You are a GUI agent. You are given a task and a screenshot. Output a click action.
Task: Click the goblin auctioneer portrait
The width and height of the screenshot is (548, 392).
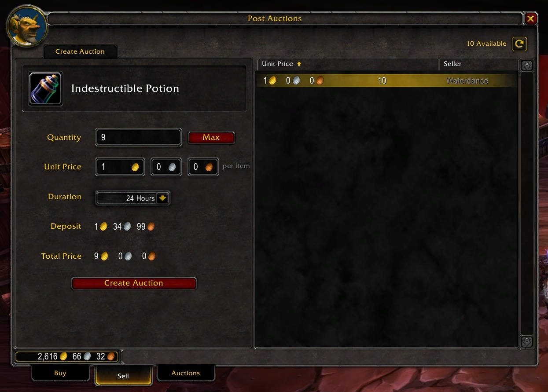click(x=26, y=26)
